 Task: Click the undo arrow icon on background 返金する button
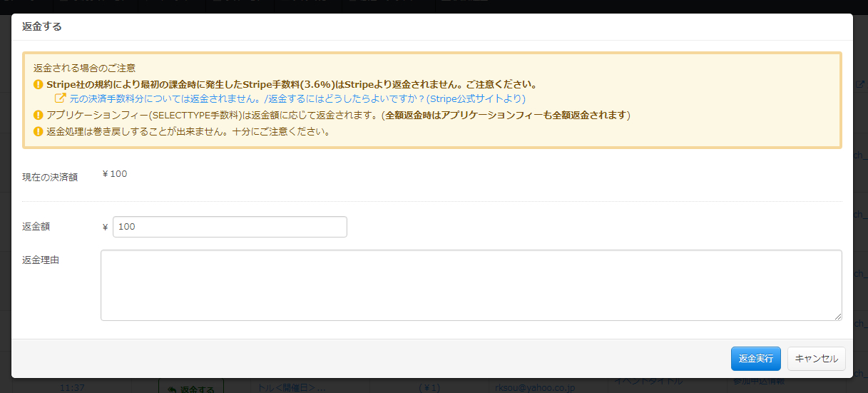tap(171, 389)
